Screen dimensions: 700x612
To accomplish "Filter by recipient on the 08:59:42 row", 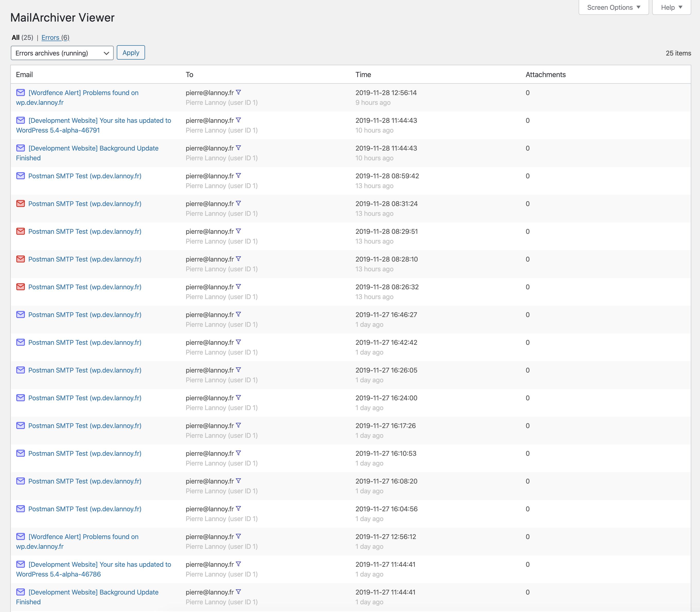I will pos(239,175).
